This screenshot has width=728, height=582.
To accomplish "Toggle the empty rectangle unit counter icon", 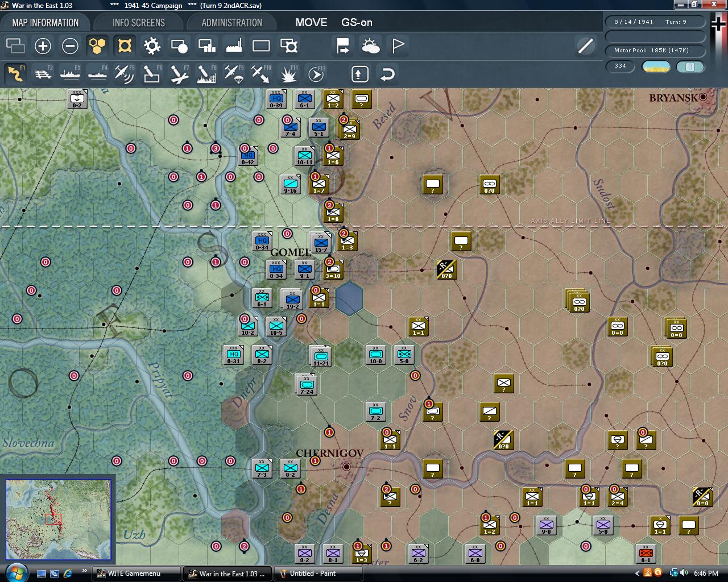I will point(261,45).
